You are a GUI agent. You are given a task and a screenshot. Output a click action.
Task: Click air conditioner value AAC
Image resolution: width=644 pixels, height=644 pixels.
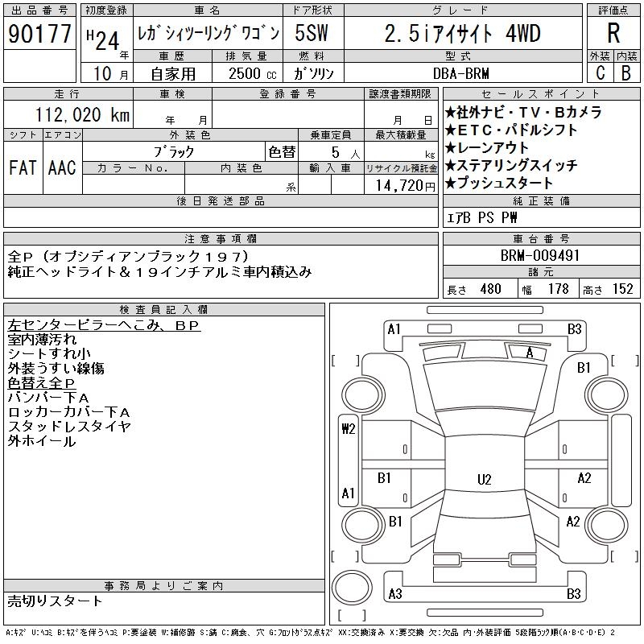(62, 167)
